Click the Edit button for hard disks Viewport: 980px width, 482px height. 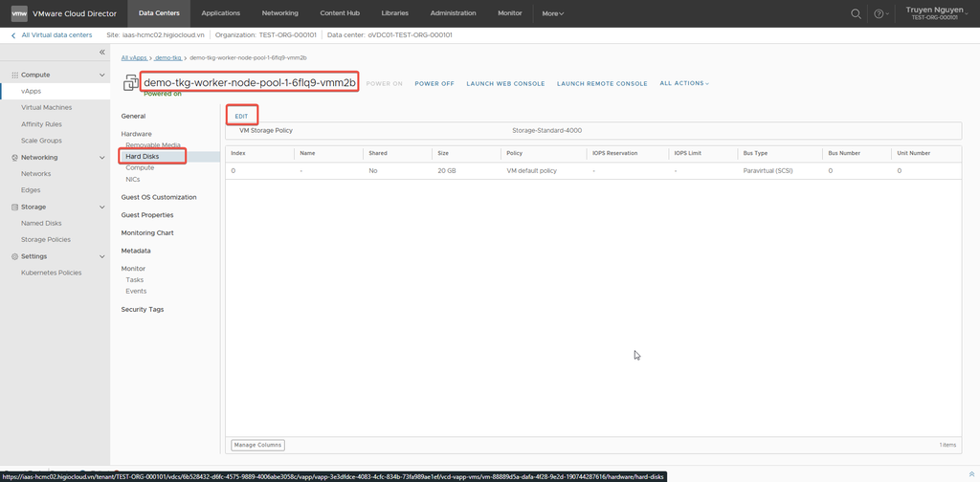click(x=241, y=116)
